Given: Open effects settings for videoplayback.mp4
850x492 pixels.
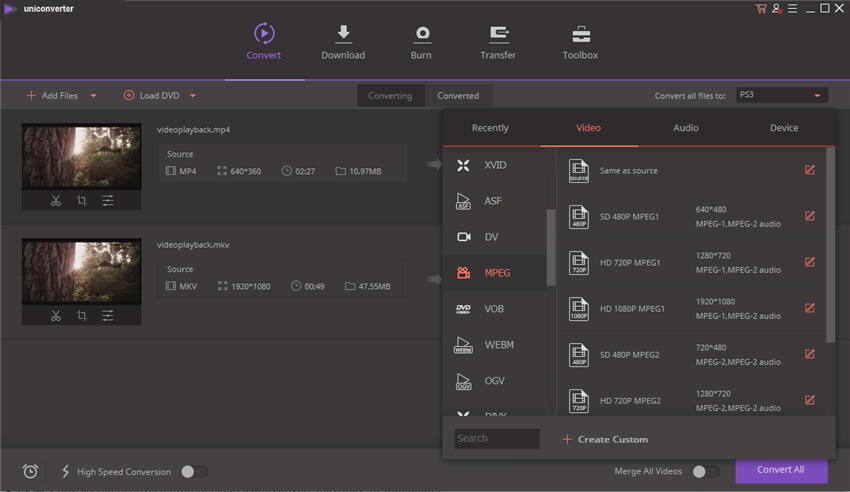Looking at the screenshot, I should (108, 200).
